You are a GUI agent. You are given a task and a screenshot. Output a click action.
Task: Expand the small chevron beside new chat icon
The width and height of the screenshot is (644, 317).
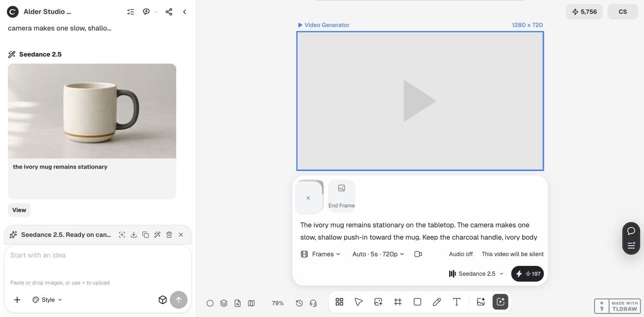[x=156, y=12]
